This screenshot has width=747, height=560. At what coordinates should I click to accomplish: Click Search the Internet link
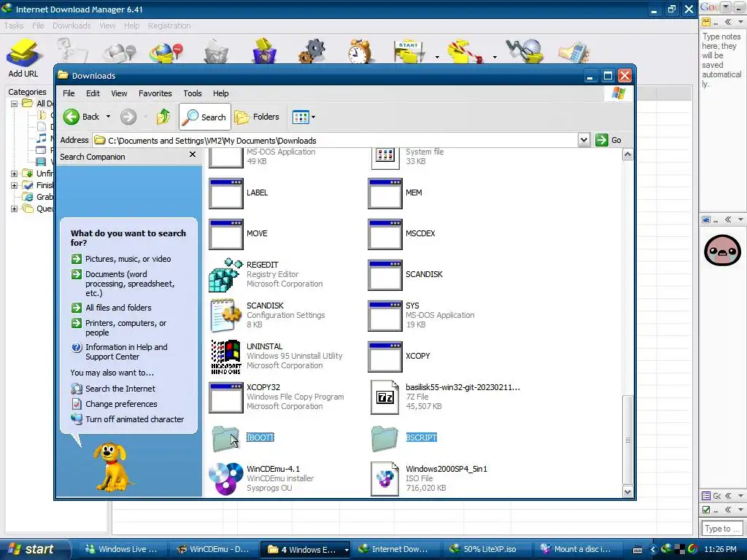click(x=120, y=389)
